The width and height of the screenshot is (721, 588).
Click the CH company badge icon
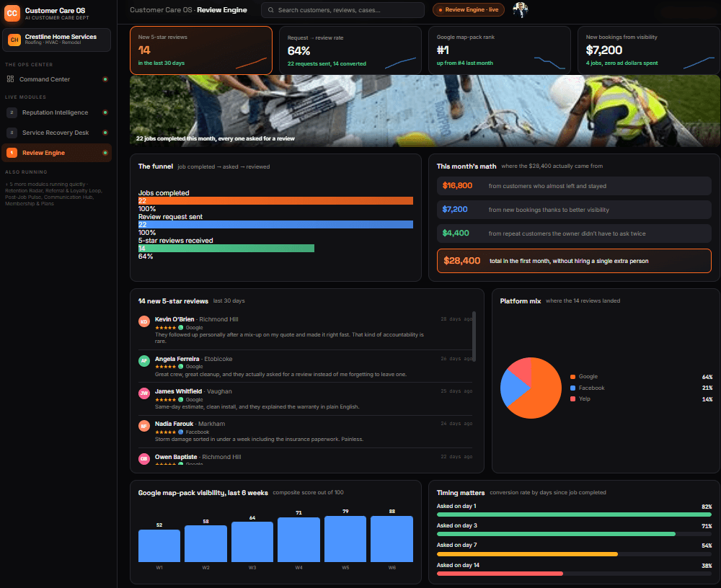(x=14, y=40)
